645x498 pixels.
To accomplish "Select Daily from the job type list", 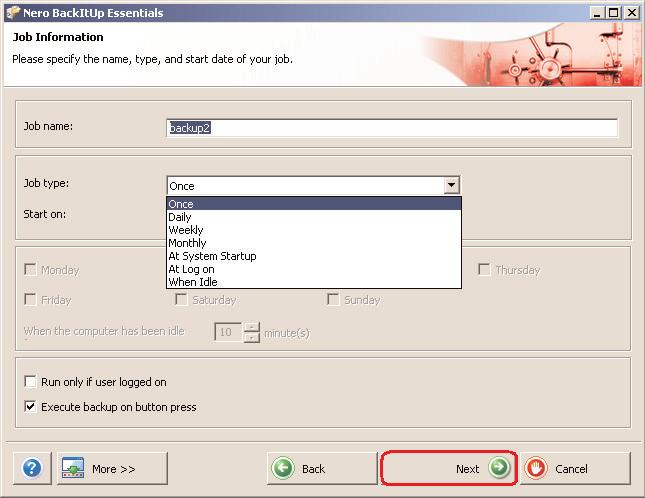I will point(314,217).
